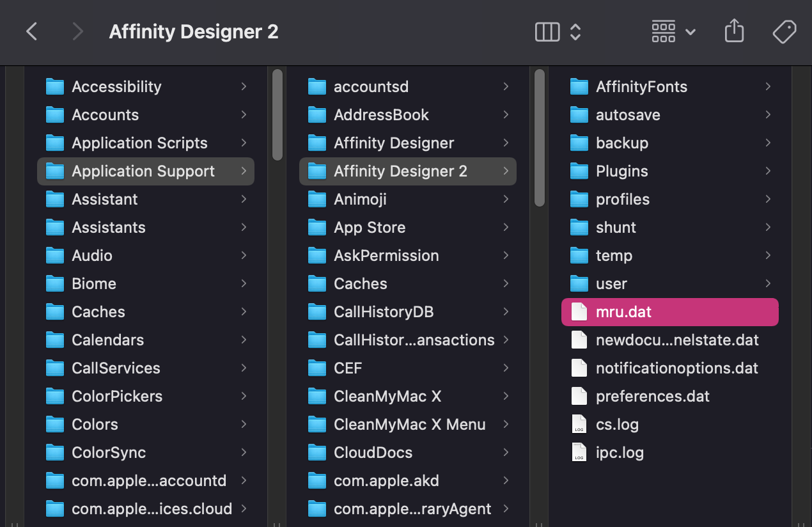The width and height of the screenshot is (812, 527).
Task: Click the Tags icon in the toolbar
Action: 784,31
